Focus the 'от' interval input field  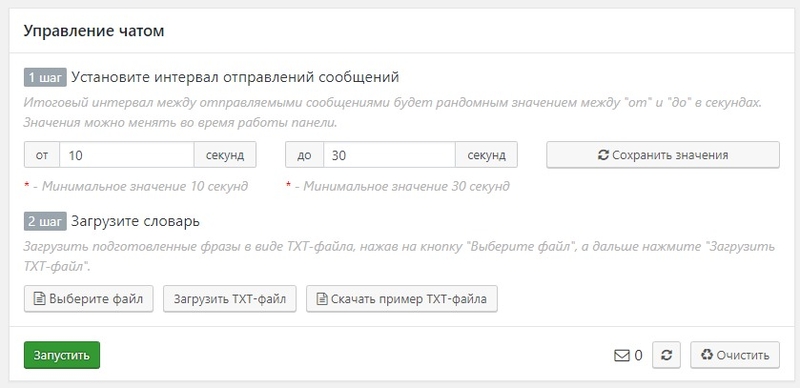[x=127, y=155]
